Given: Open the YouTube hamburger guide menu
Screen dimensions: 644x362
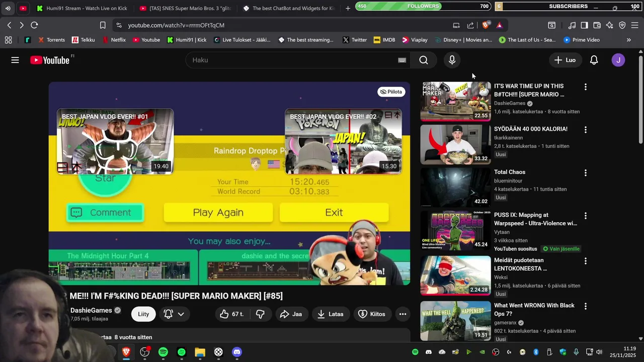Looking at the screenshot, I should pos(15,60).
